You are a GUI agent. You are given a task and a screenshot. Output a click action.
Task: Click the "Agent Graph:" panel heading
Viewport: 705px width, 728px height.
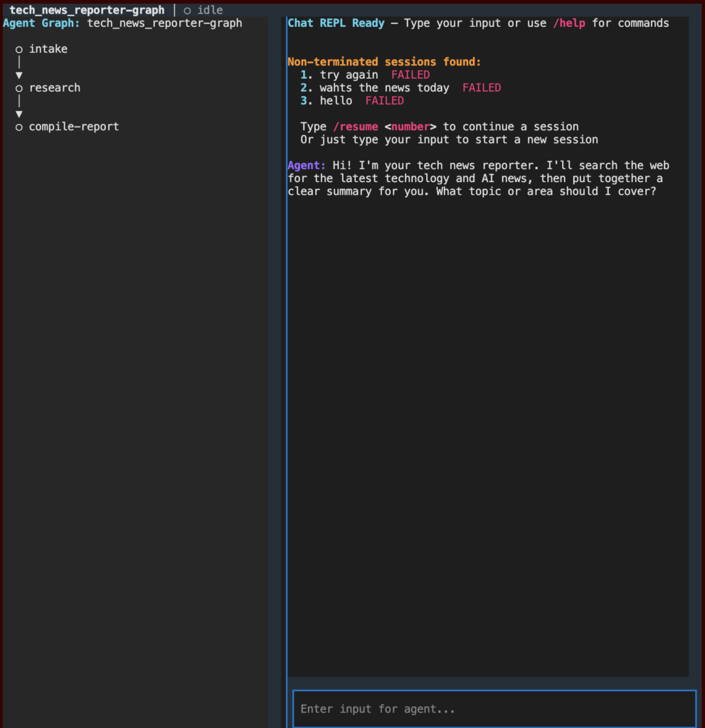tap(42, 23)
